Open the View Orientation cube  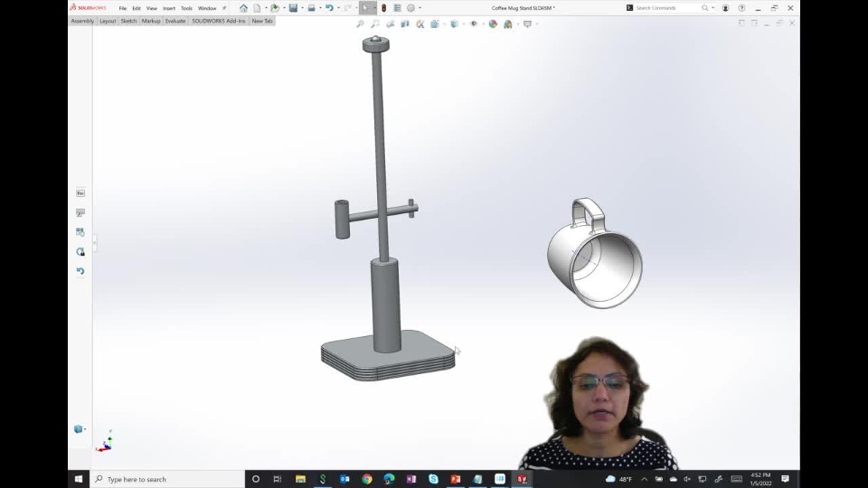tap(435, 23)
